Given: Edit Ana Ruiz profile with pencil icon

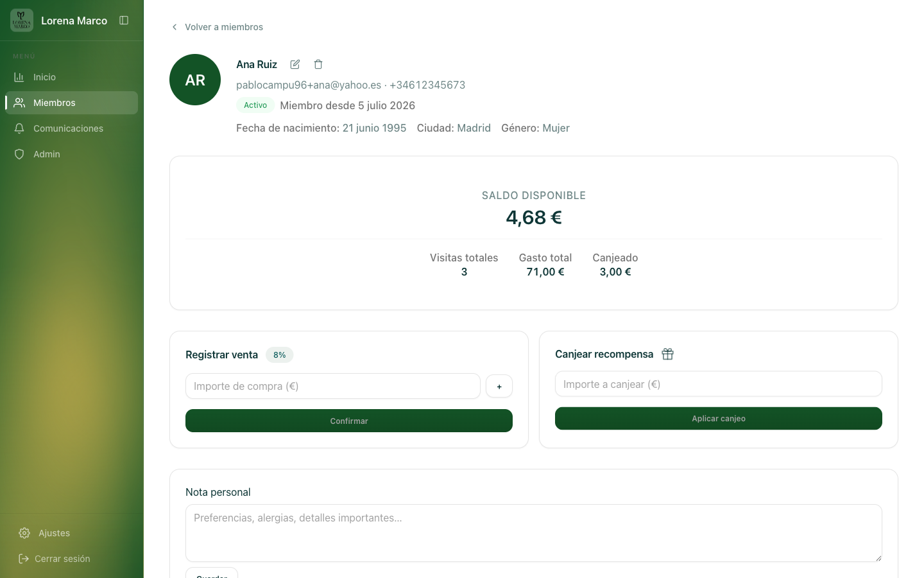Looking at the screenshot, I should coord(295,64).
